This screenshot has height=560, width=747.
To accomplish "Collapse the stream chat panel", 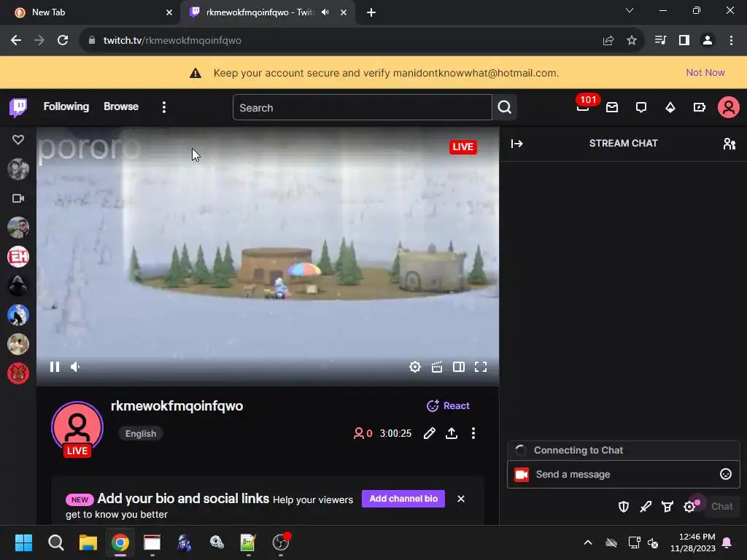I will click(517, 144).
